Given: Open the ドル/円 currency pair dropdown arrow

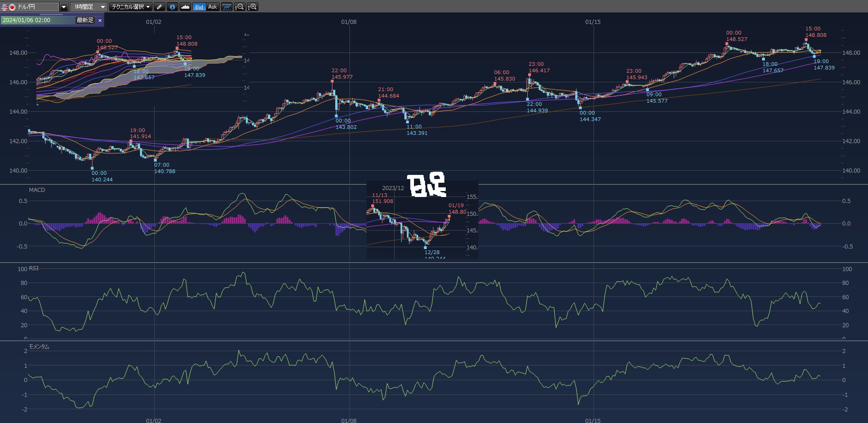Looking at the screenshot, I should [64, 7].
